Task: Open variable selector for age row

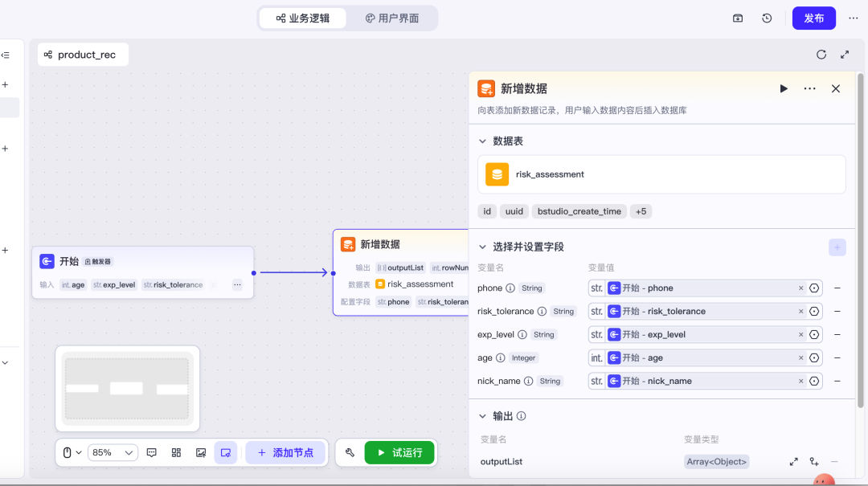Action: (x=814, y=357)
